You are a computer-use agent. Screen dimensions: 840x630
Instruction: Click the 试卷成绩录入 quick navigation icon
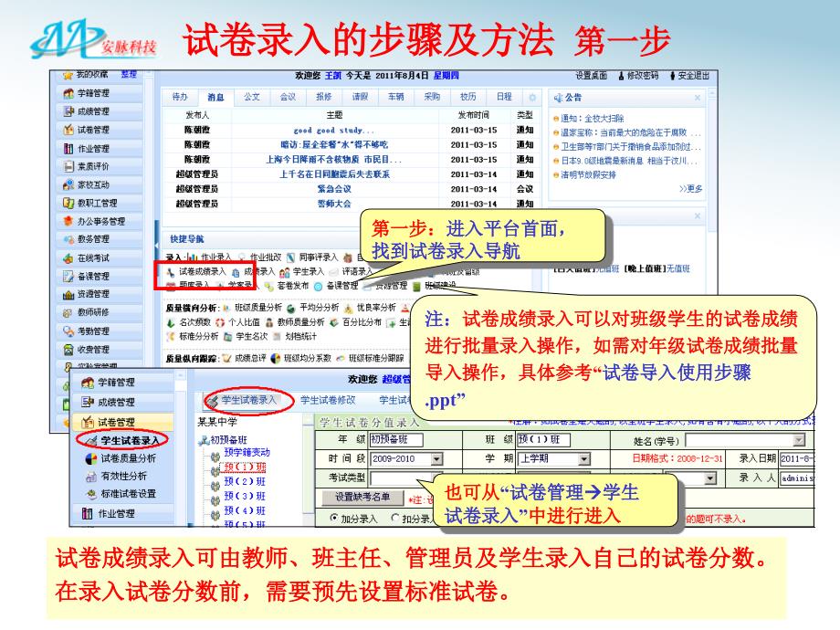171,271
